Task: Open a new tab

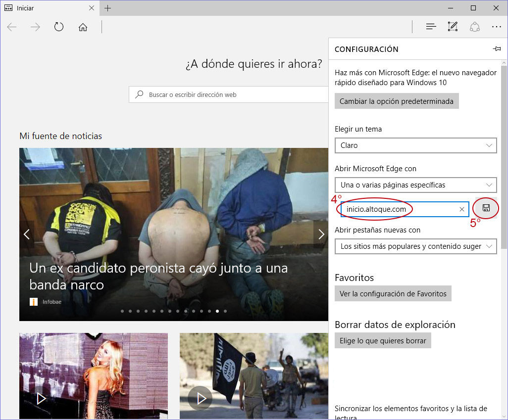Action: [107, 8]
